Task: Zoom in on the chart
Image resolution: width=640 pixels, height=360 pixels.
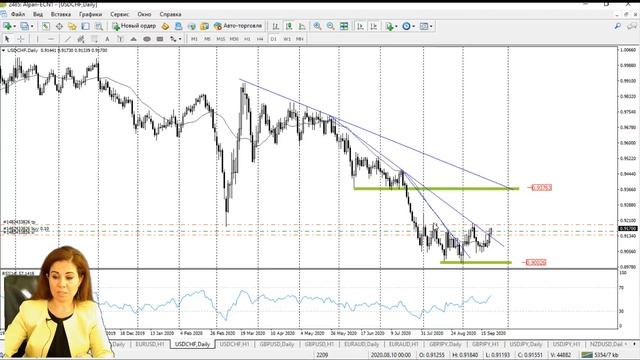Action: 317,26
